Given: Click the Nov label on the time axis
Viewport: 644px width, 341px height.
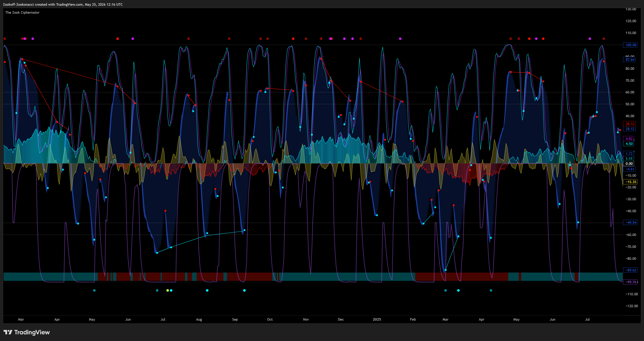Looking at the screenshot, I should click(x=306, y=320).
